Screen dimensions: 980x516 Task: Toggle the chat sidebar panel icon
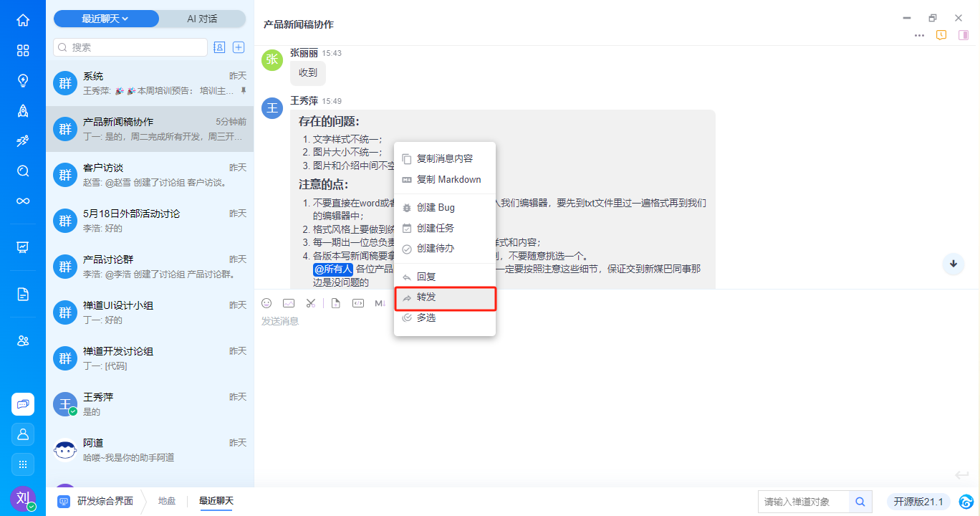pos(964,35)
